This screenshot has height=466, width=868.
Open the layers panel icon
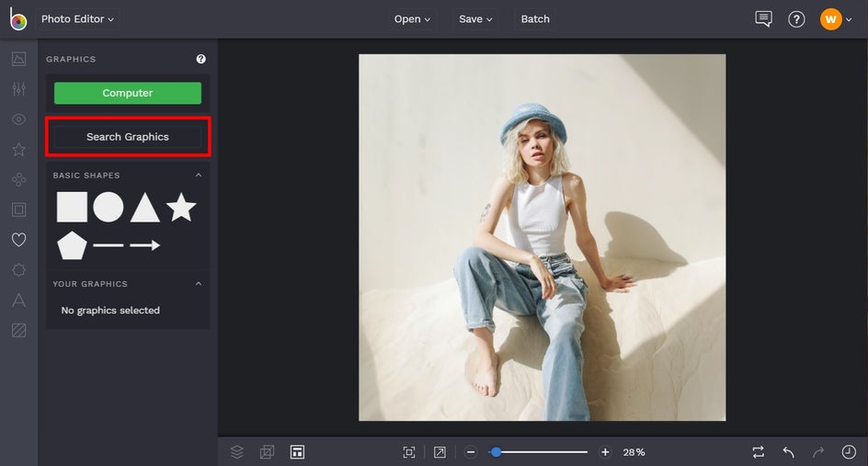tap(237, 452)
